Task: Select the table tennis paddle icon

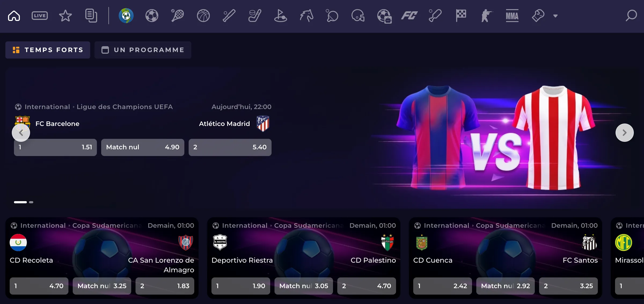Action: click(332, 16)
